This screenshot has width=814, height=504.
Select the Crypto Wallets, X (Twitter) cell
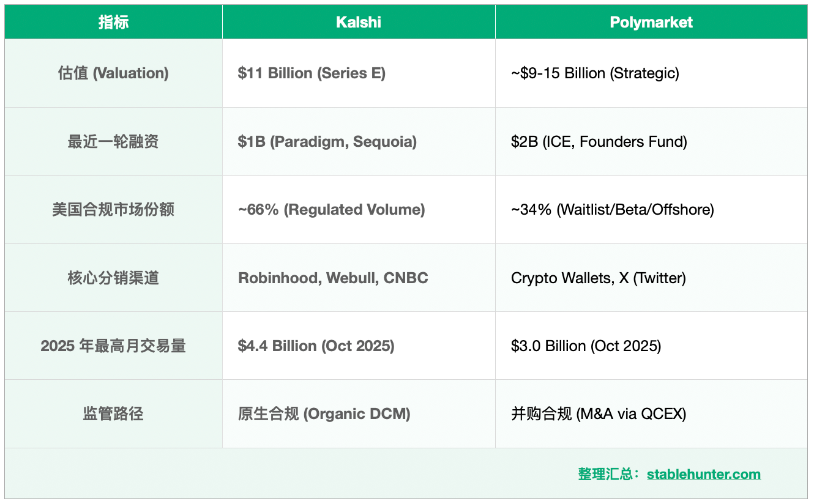click(x=598, y=278)
